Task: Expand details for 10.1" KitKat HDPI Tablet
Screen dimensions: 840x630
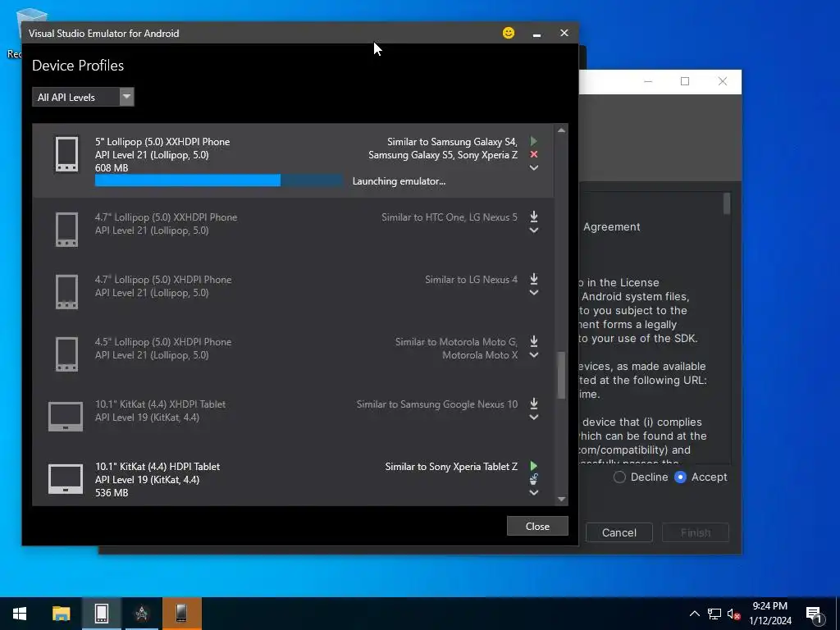Action: click(533, 493)
